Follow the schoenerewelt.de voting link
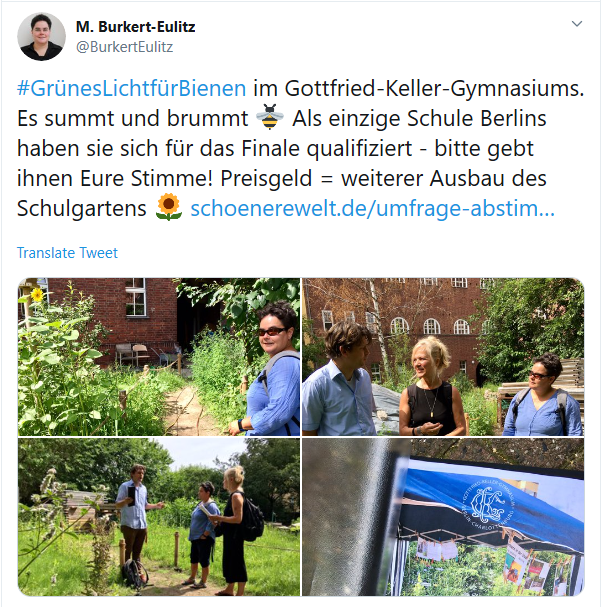This screenshot has height=607, width=605. (x=372, y=209)
